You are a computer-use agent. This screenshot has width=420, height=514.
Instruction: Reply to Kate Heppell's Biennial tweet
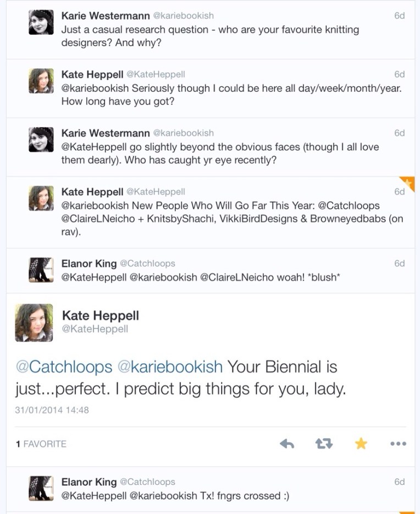pyautogui.click(x=287, y=444)
